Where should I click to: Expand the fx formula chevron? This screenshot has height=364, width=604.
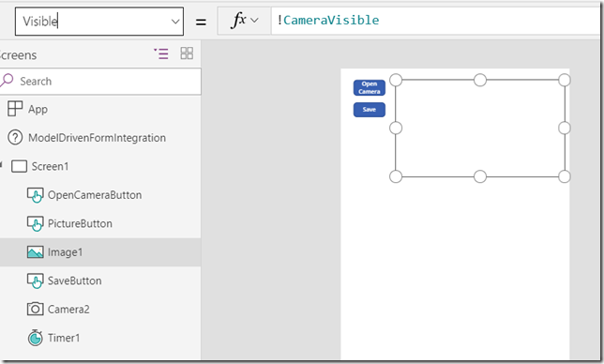(254, 20)
